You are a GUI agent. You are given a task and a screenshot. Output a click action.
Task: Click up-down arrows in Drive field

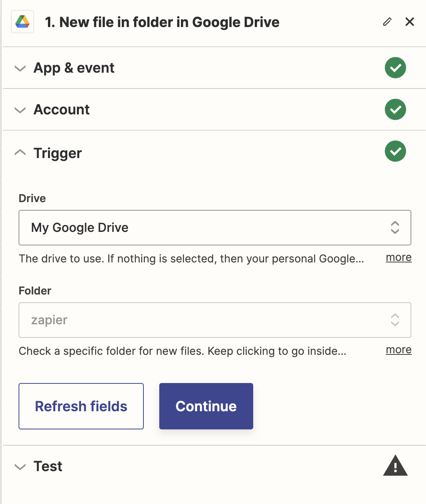coord(395,228)
